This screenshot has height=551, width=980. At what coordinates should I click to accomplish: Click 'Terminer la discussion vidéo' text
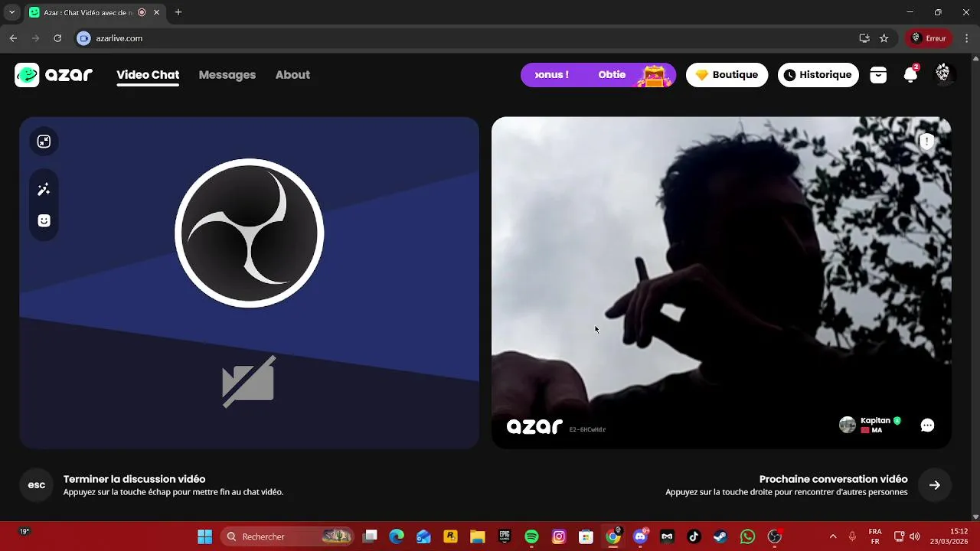tap(135, 479)
